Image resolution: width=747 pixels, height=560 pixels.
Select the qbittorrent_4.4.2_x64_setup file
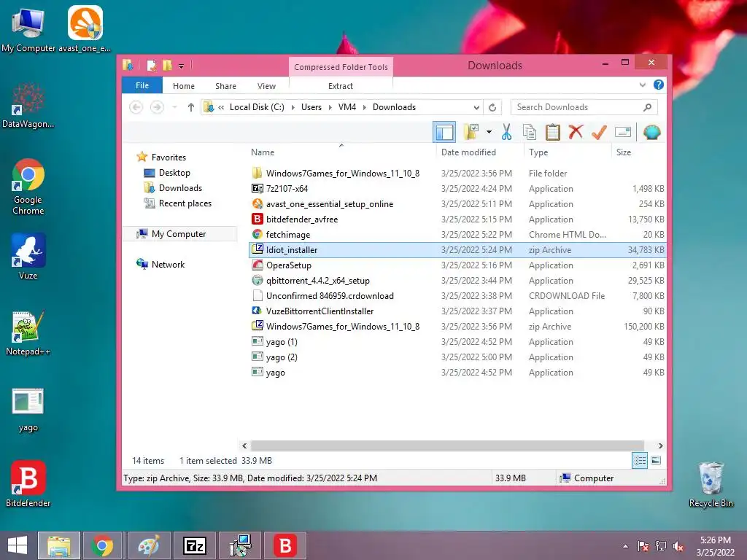click(x=457, y=281)
